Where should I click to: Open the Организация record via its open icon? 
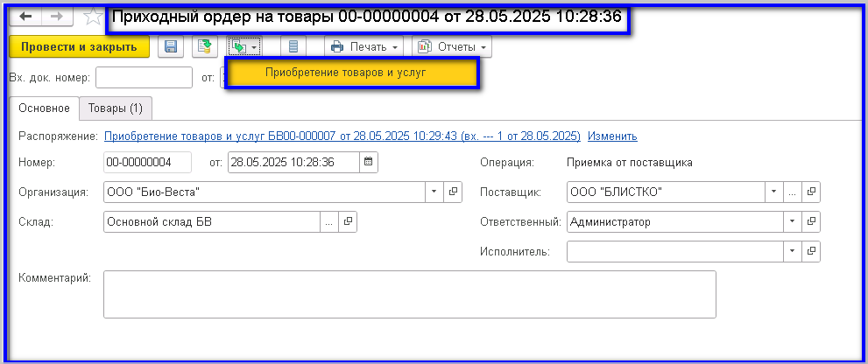[454, 192]
